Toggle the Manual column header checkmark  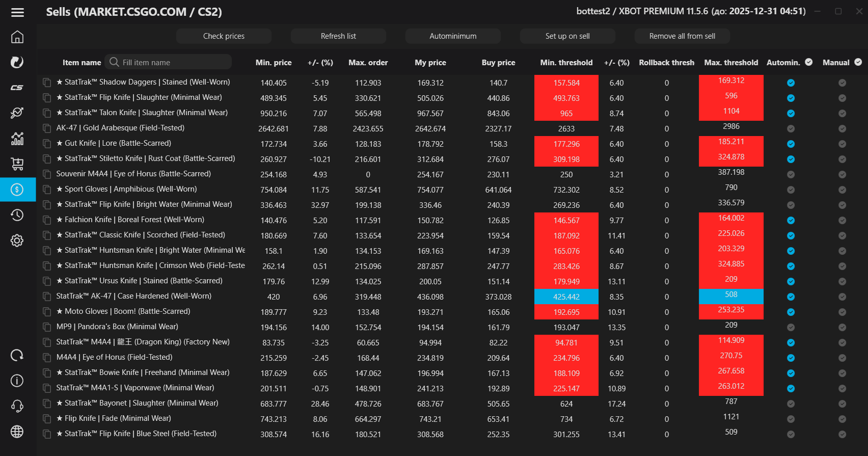point(858,62)
